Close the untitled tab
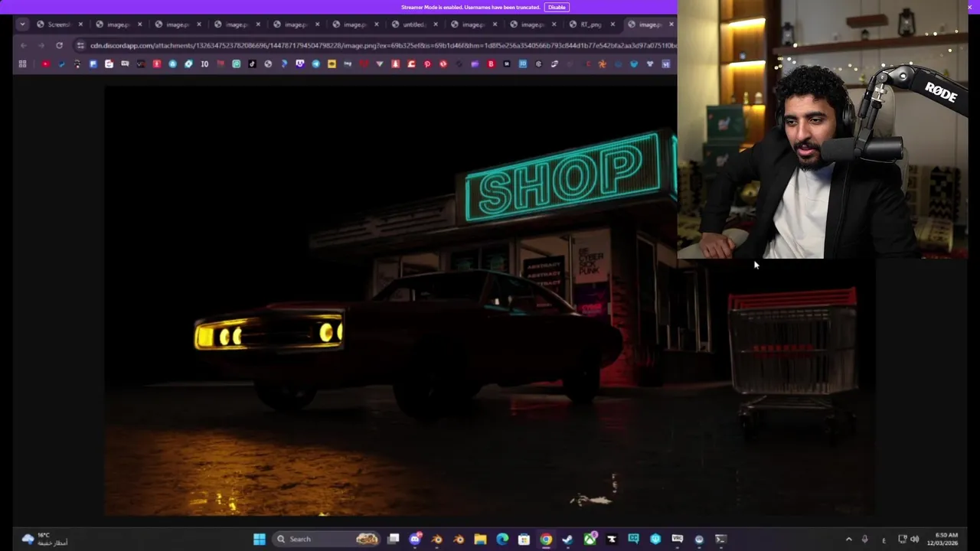 [435, 24]
